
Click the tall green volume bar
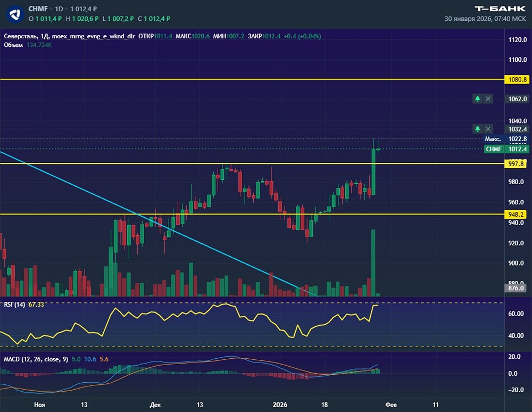(373, 262)
